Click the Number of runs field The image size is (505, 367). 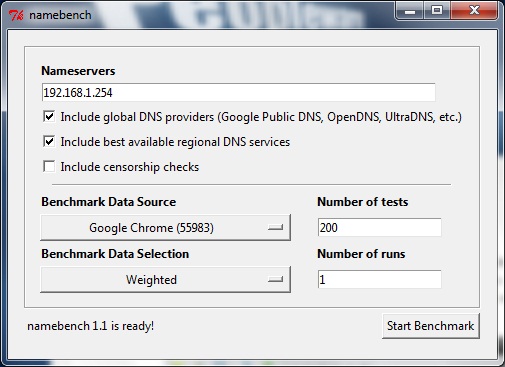380,279
